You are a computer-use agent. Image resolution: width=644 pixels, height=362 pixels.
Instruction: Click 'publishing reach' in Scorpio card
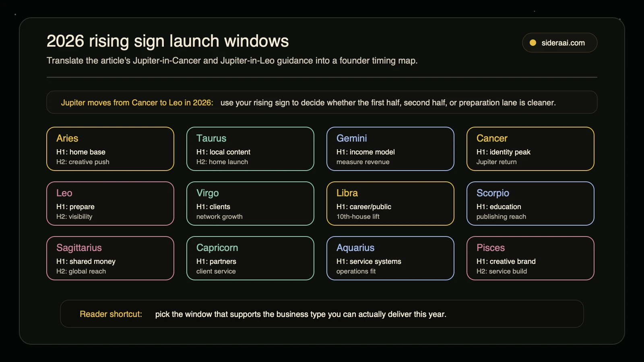(x=501, y=216)
